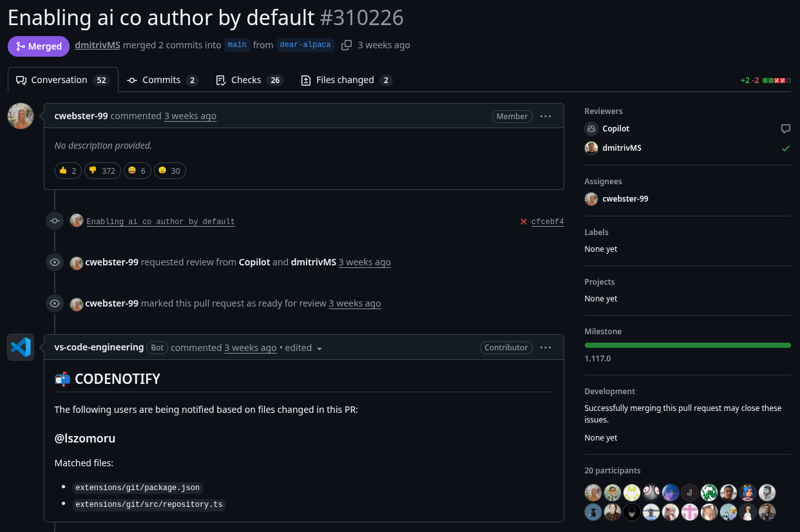Viewport: 800px width, 532px height.
Task: Open the witch silhouette participant avatar
Action: 593,512
